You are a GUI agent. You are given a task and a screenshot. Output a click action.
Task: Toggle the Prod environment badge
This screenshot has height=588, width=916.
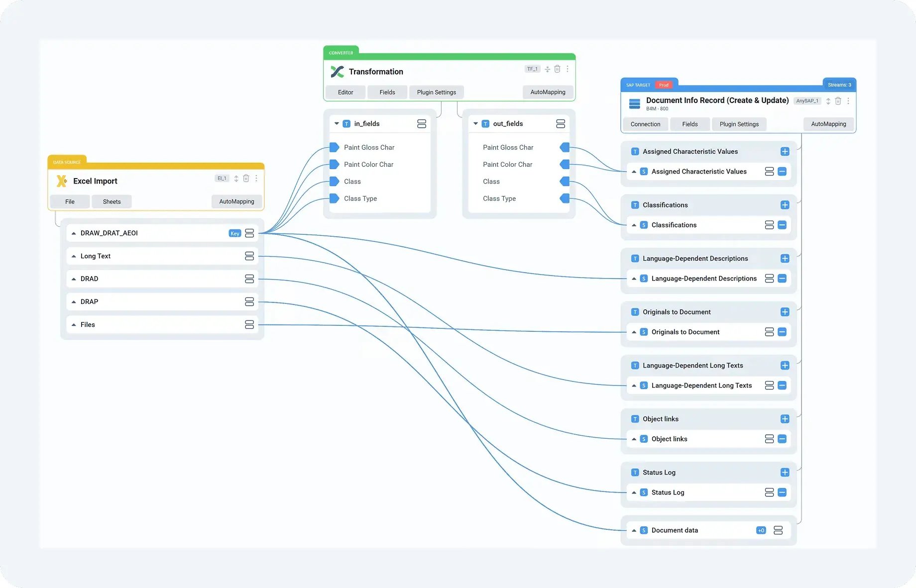coord(664,85)
